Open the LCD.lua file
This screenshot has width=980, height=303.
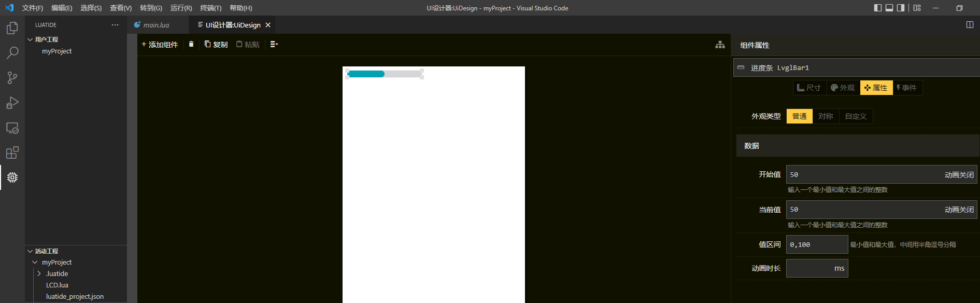pyautogui.click(x=57, y=285)
